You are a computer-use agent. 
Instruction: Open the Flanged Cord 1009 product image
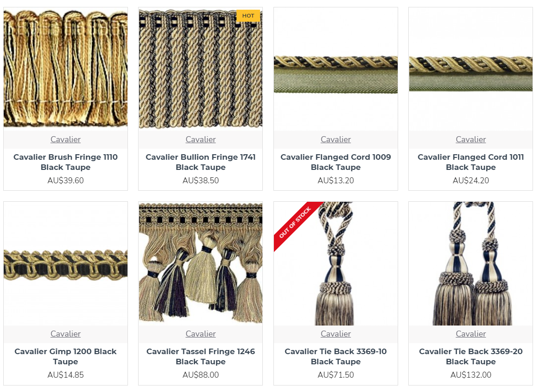pyautogui.click(x=335, y=69)
